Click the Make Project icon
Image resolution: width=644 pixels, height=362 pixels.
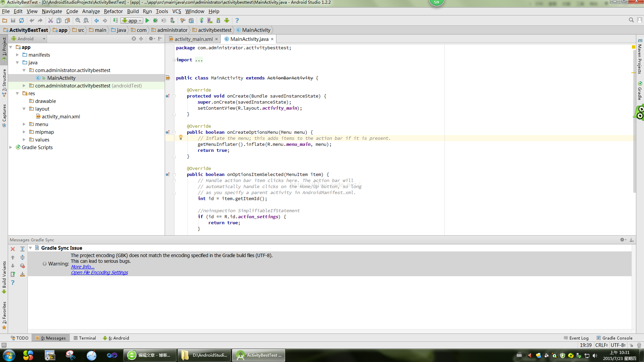coord(115,20)
